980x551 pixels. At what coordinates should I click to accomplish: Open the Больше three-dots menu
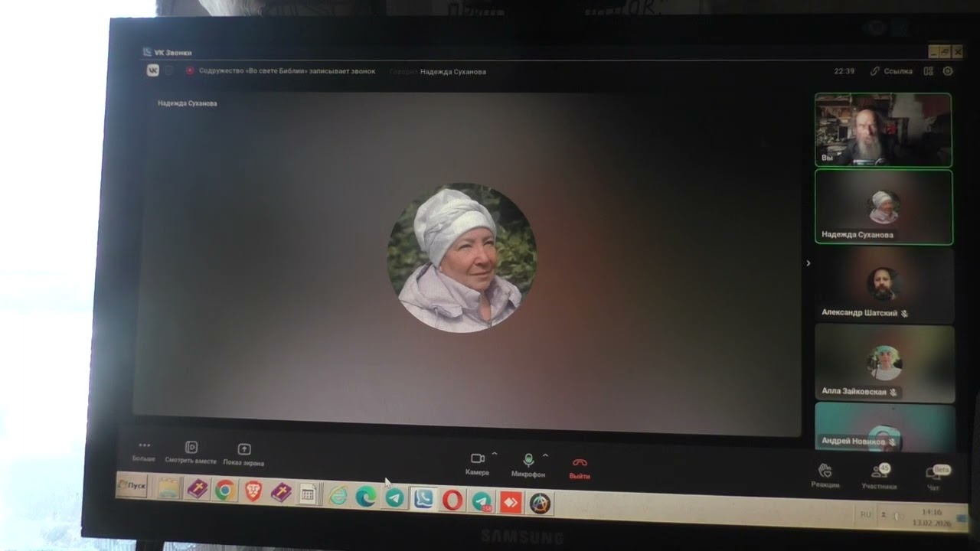143,450
